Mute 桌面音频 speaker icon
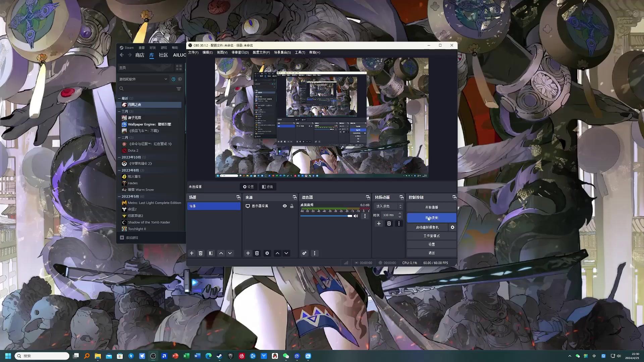Screen dimensions: 644x362 (356, 216)
